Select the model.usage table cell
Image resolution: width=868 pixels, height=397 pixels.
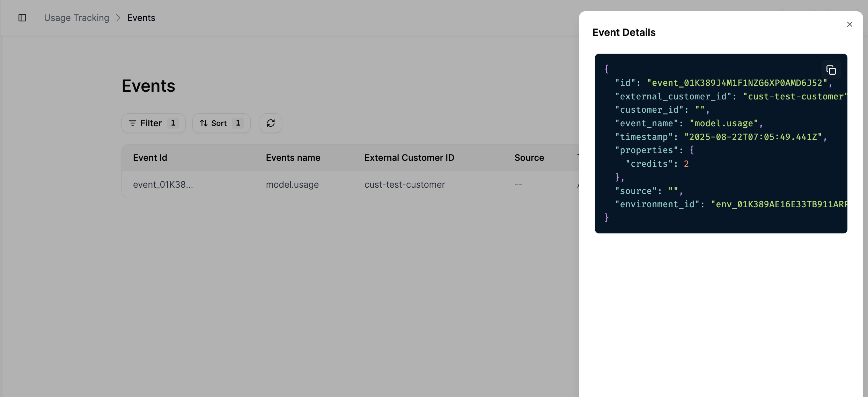click(292, 185)
